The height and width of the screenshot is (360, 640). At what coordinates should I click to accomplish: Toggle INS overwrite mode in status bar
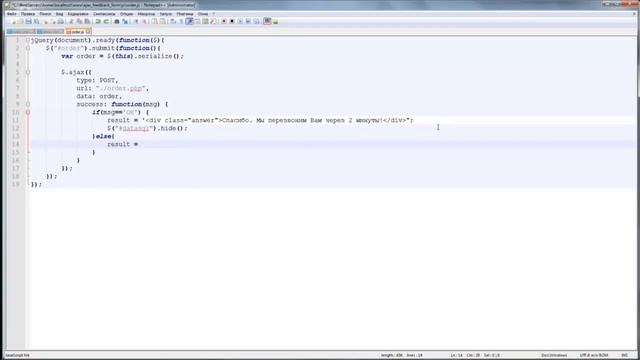(624, 356)
